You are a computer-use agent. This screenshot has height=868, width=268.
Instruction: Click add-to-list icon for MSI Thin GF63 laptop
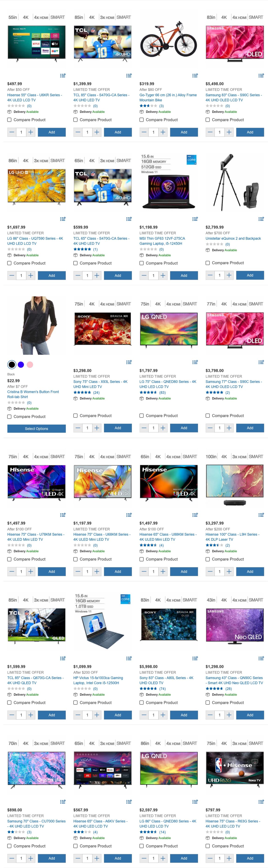(195, 219)
